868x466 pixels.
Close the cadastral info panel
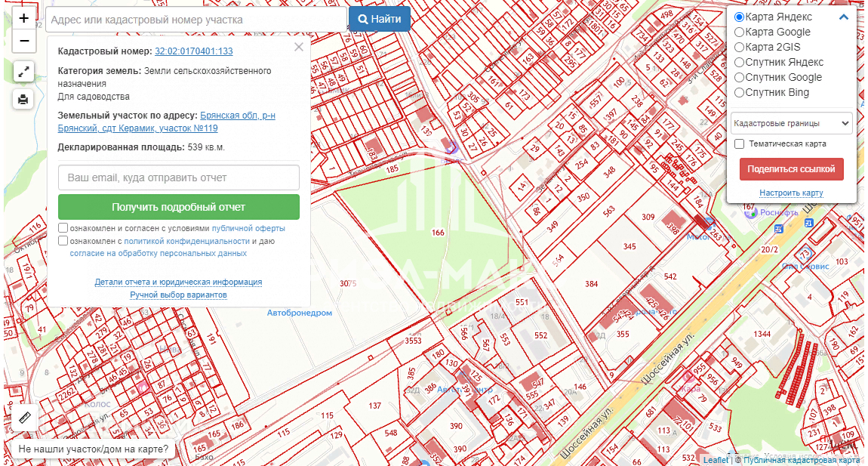(299, 47)
